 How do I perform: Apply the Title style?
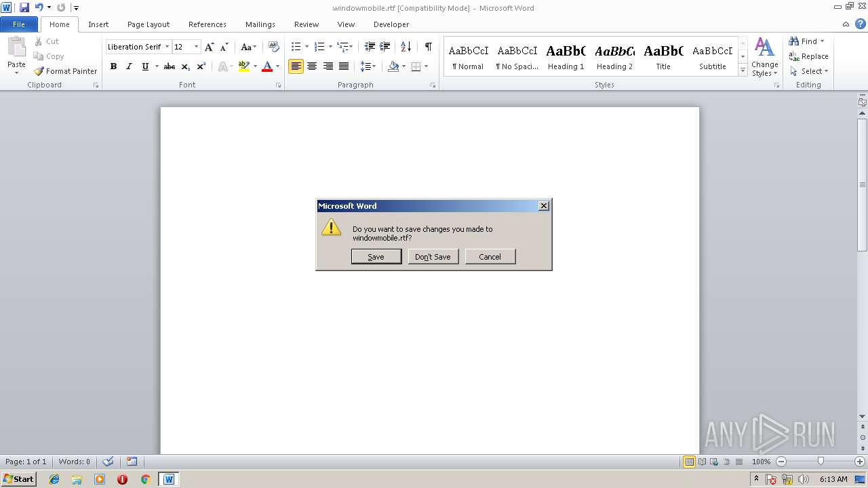point(663,58)
